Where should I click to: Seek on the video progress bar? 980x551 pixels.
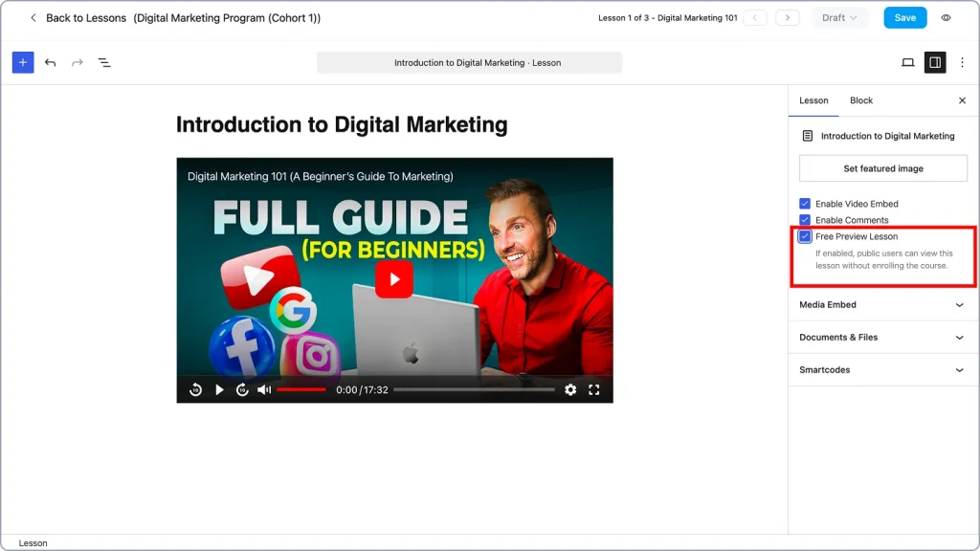click(x=474, y=390)
